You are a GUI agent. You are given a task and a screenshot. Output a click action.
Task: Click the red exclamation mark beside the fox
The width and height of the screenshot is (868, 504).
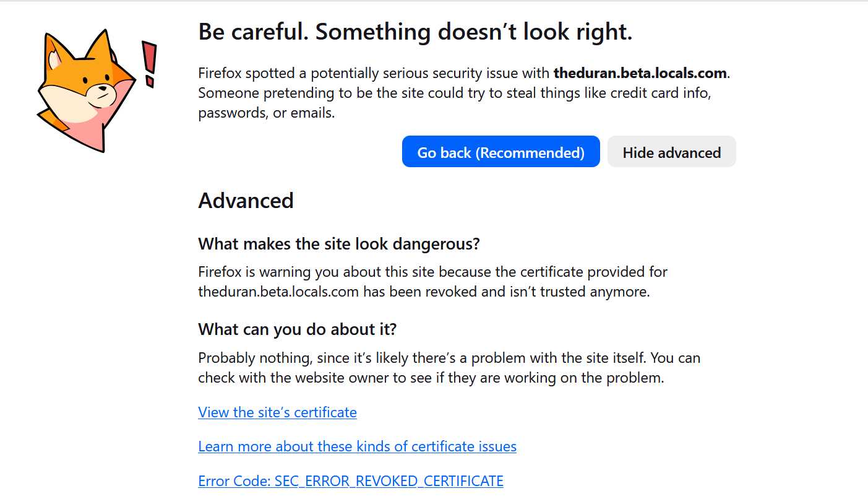click(x=149, y=64)
